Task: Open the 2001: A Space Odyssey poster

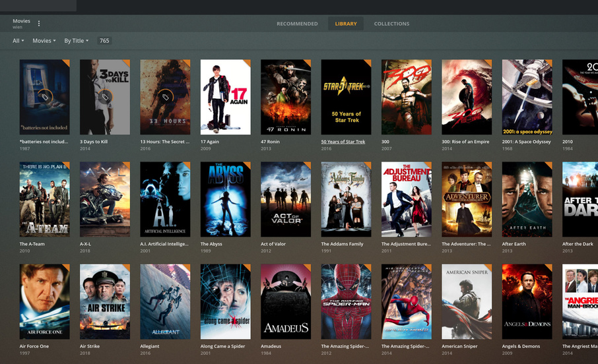Action: point(527,97)
